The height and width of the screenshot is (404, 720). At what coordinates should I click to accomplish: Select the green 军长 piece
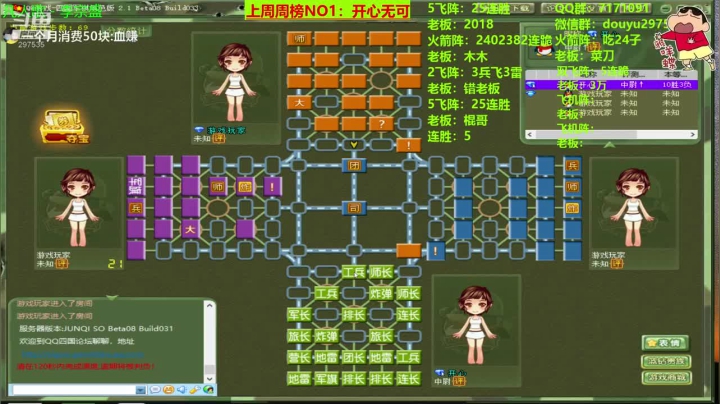[x=299, y=315]
